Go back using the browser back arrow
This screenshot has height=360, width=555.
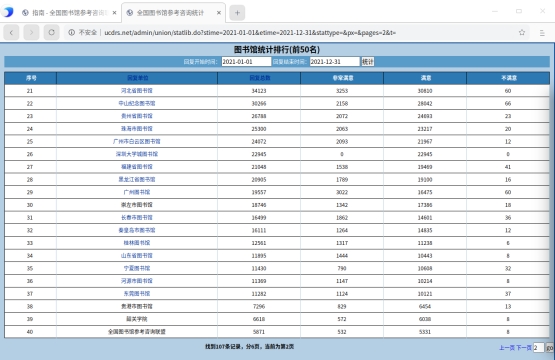pyautogui.click(x=11, y=33)
